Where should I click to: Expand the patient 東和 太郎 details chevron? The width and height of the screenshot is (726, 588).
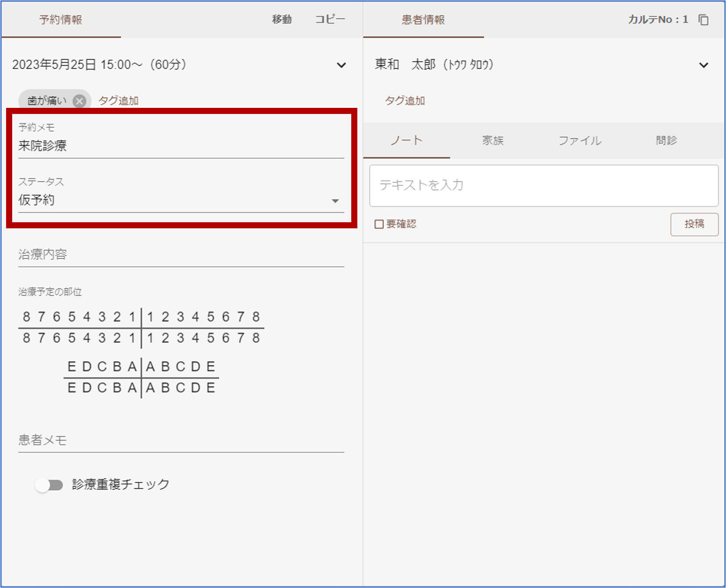click(703, 65)
